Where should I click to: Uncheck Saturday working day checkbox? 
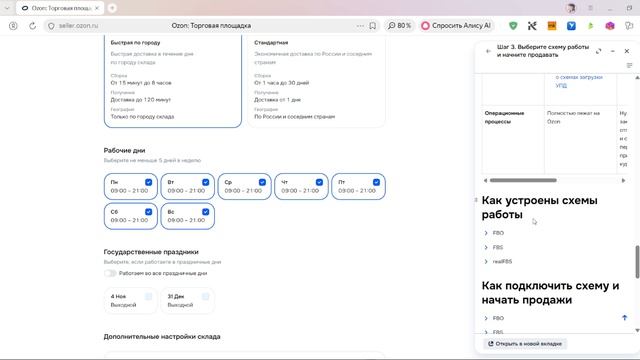coord(149,212)
